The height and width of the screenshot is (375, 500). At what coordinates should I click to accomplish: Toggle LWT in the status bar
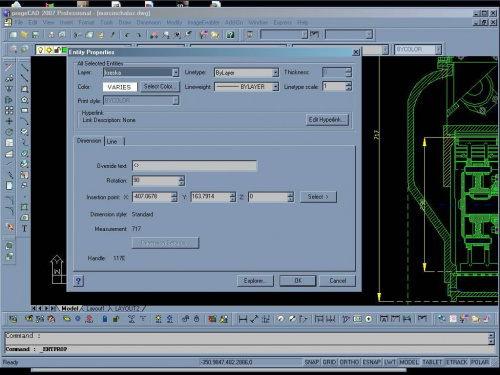point(390,362)
